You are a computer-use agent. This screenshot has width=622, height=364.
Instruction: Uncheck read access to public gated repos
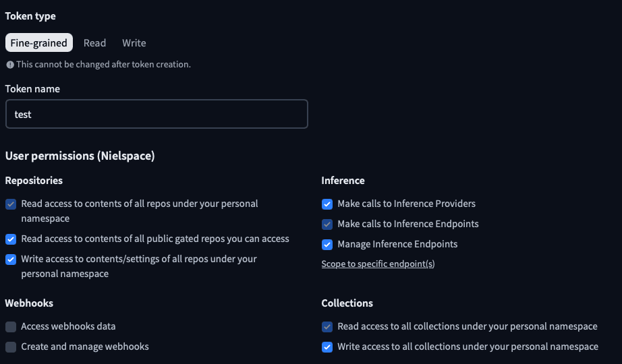click(x=11, y=239)
